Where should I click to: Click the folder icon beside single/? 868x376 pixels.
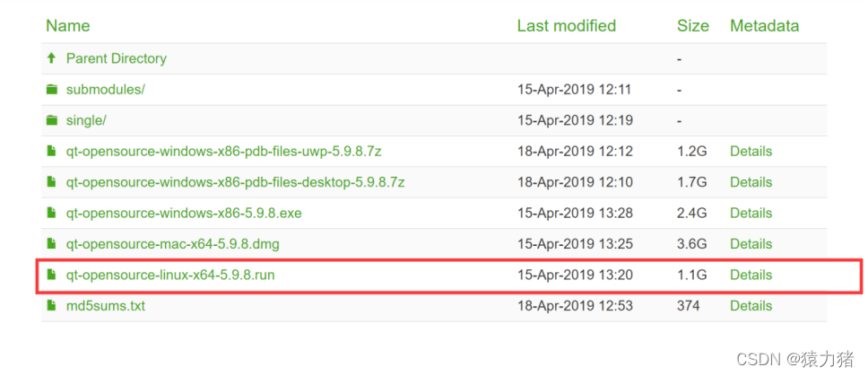51,120
